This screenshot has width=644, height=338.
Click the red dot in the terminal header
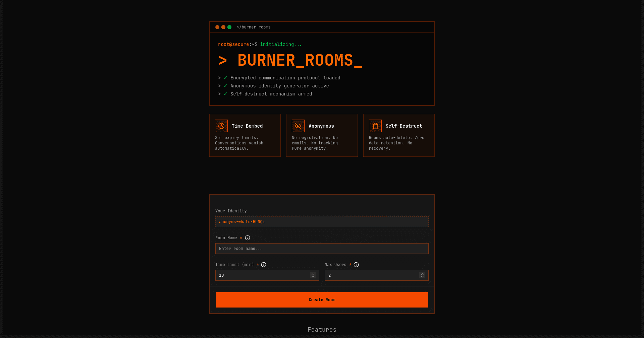pos(217,27)
